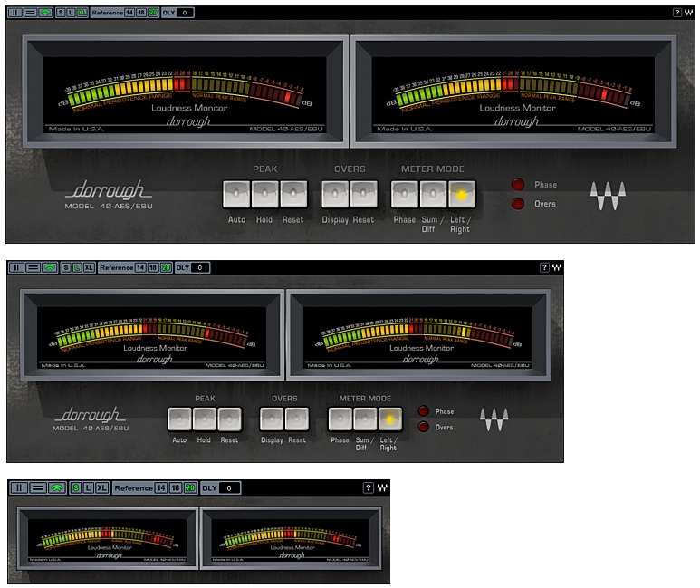
Task: Select horizontal meter layout icon in S-size plugin
Action: pyautogui.click(x=38, y=488)
